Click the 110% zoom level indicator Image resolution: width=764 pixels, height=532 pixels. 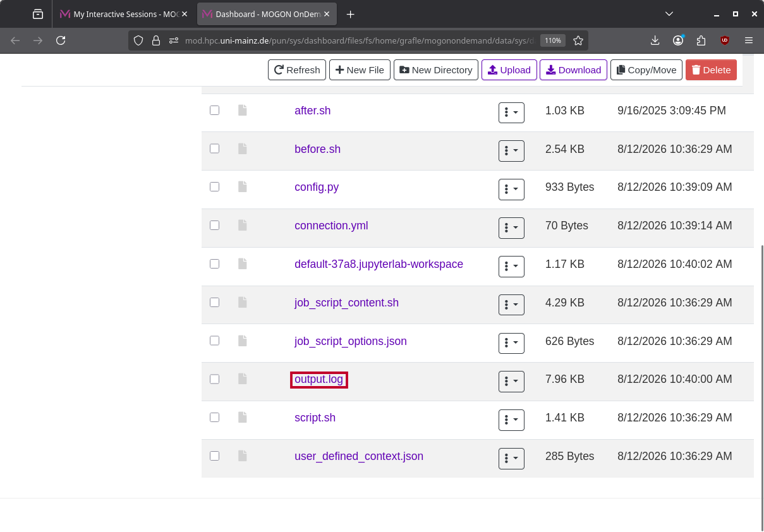[553, 40]
